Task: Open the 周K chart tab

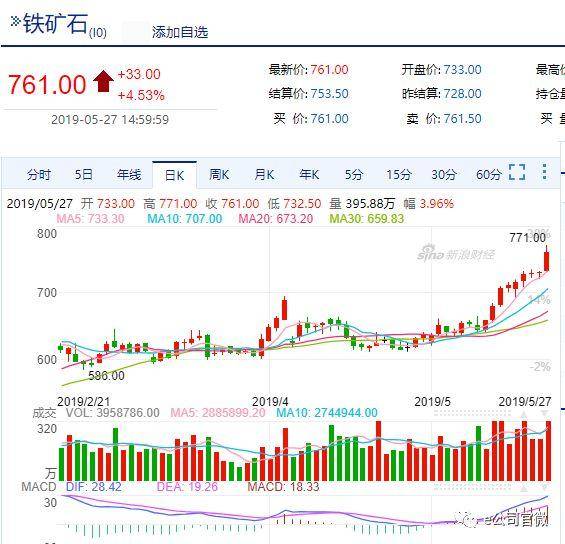Action: point(219,175)
